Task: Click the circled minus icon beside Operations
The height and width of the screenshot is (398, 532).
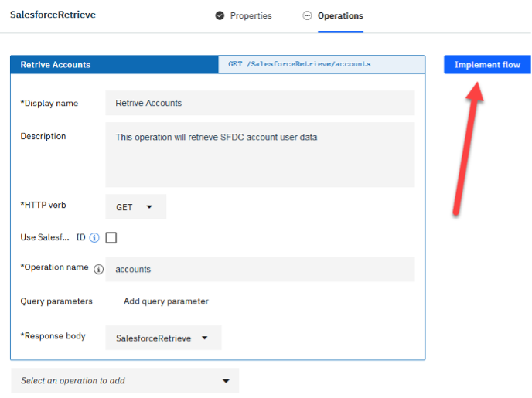Action: coord(308,15)
